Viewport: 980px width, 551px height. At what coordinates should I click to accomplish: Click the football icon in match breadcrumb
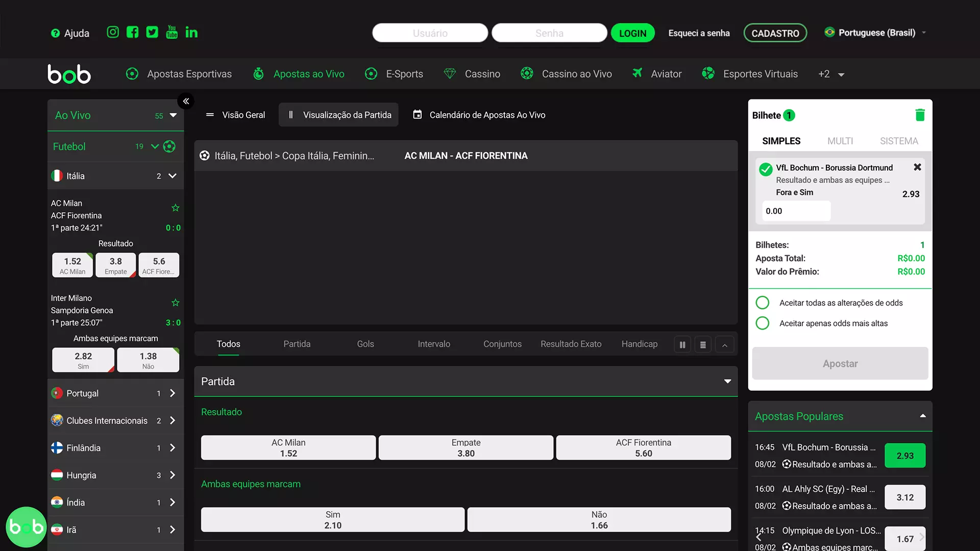[x=205, y=156]
